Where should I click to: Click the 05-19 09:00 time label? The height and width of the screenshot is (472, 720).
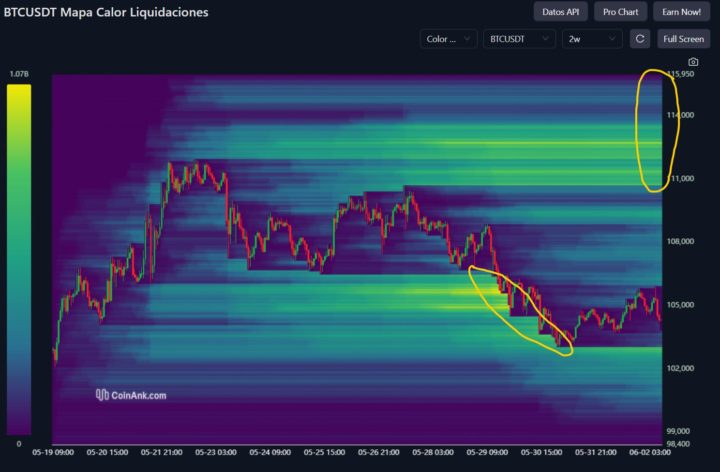click(53, 453)
